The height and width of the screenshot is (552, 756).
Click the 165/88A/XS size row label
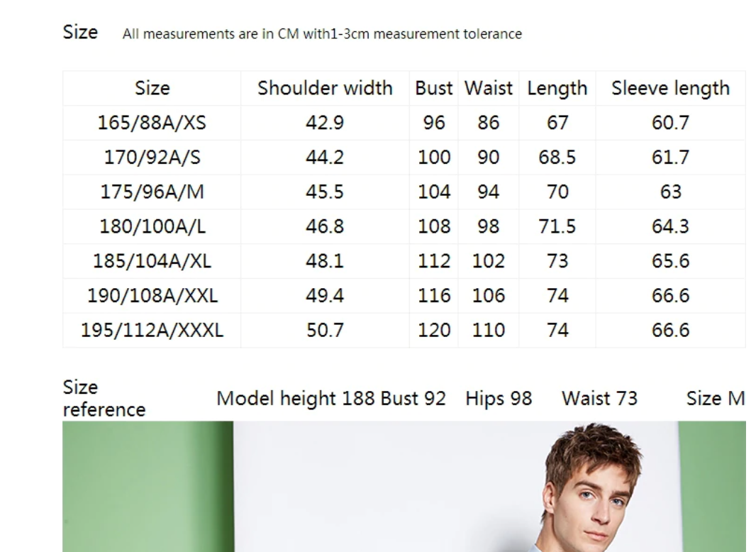(152, 123)
